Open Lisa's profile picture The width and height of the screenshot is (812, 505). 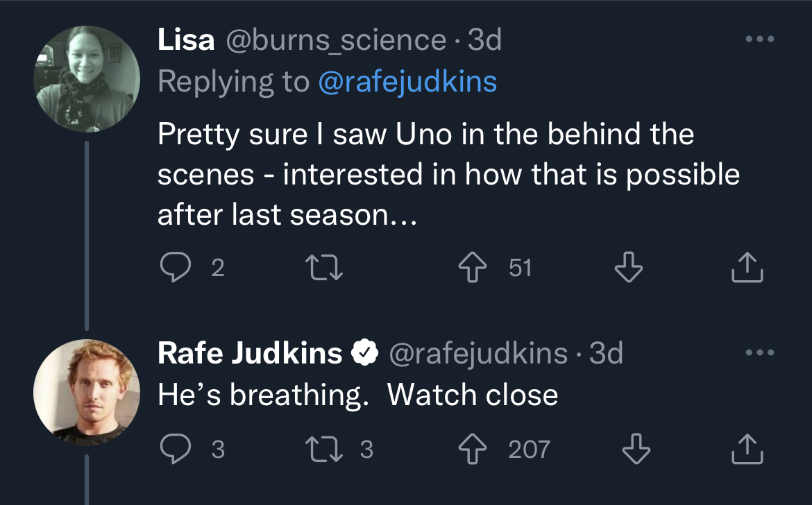click(x=87, y=78)
